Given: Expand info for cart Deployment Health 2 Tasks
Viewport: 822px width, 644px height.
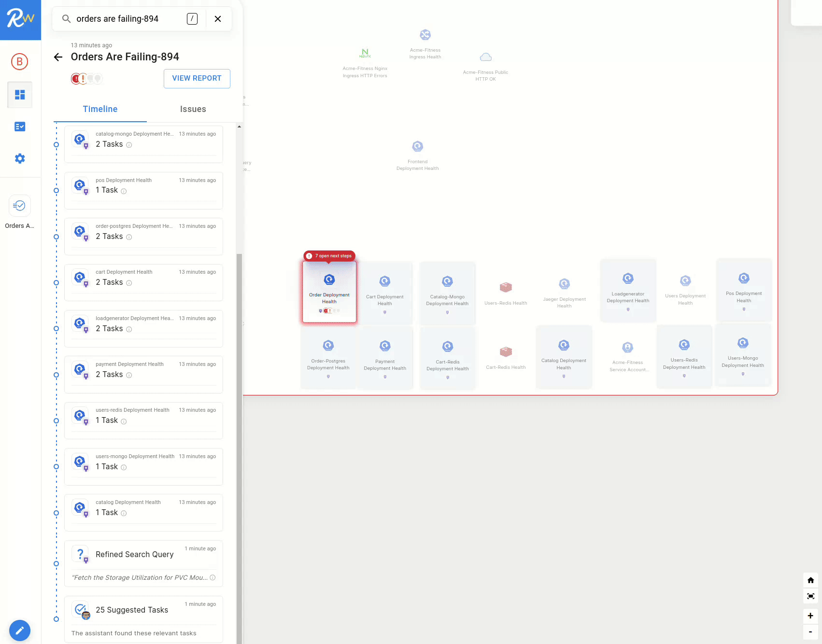Looking at the screenshot, I should pos(129,283).
